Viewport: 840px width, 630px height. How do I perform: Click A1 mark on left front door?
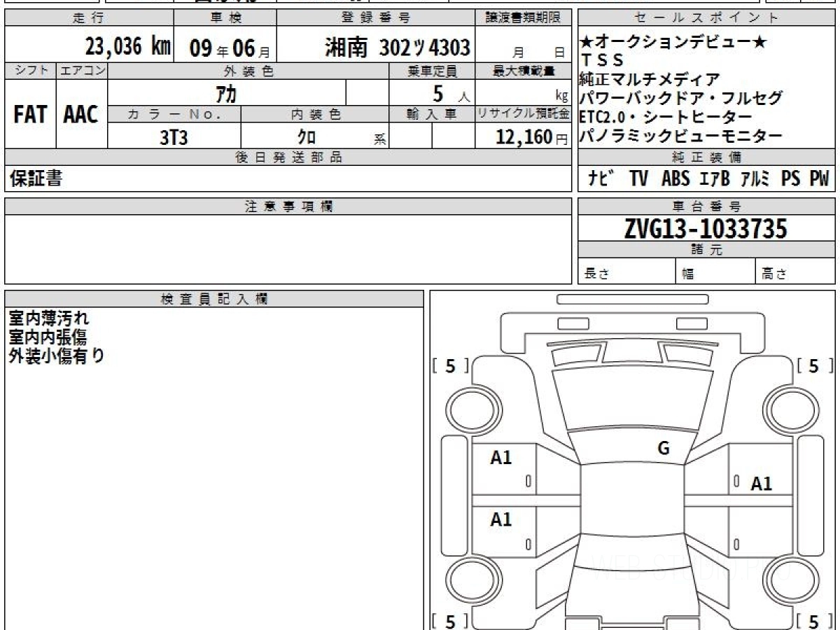tap(501, 458)
